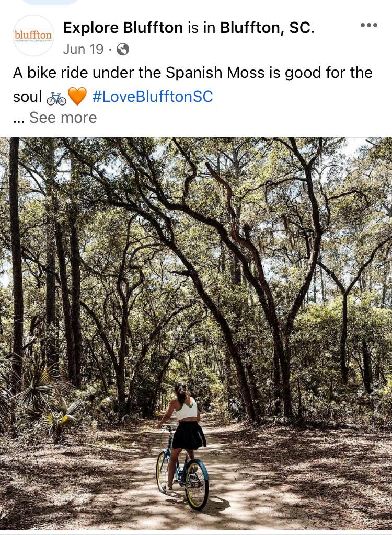Viewport: 392px width, 535px height.
Task: Open the three-dot post options menu
Action: pos(369,25)
